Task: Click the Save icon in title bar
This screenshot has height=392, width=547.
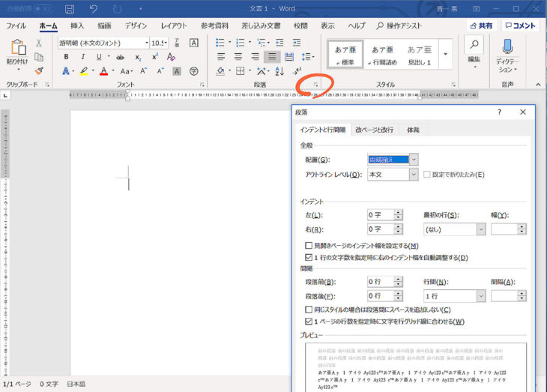Action: pos(70,9)
